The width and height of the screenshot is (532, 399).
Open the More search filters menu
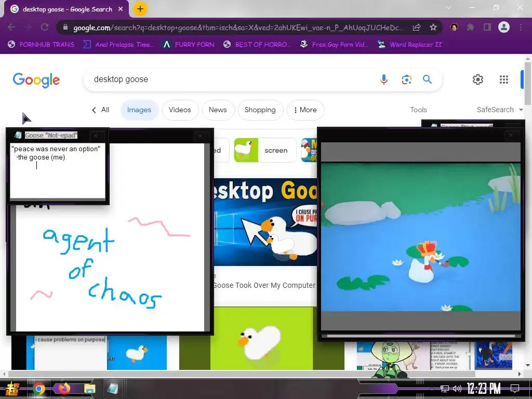(305, 110)
